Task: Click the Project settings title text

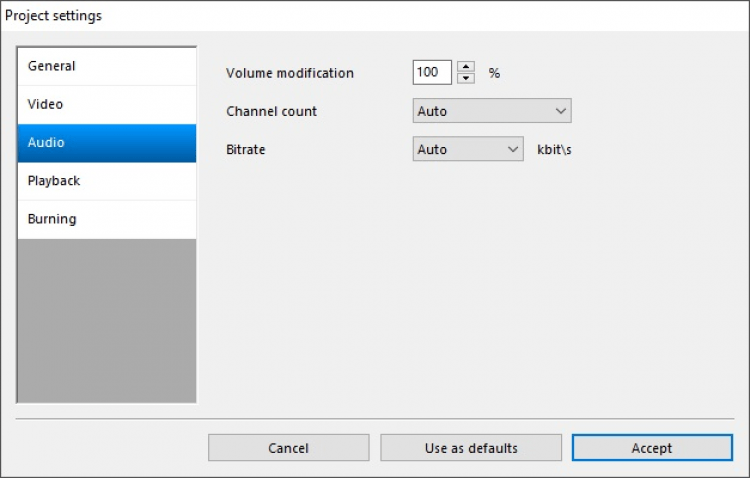Action: 53,16
